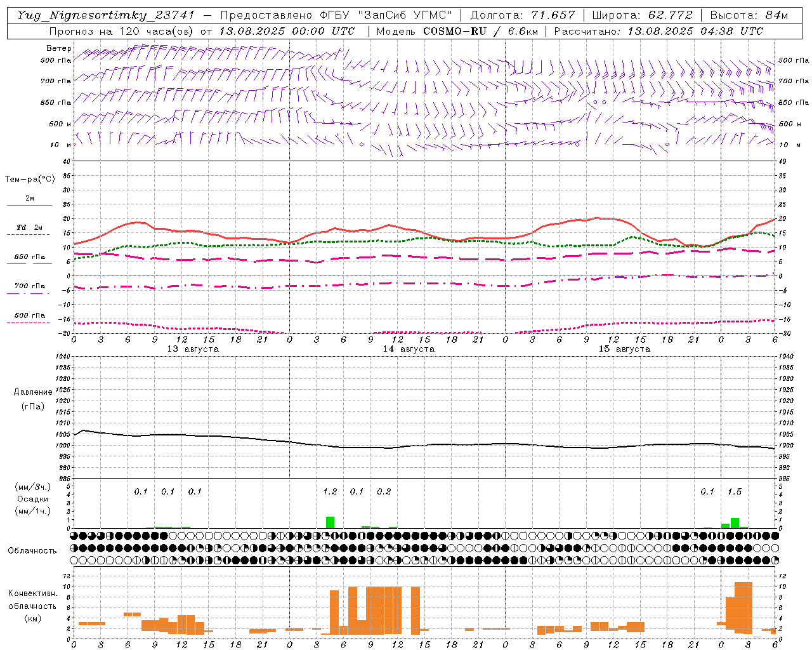Screen dimensions: 812x650
Task: Click the Облачность row label
Action: point(32,550)
